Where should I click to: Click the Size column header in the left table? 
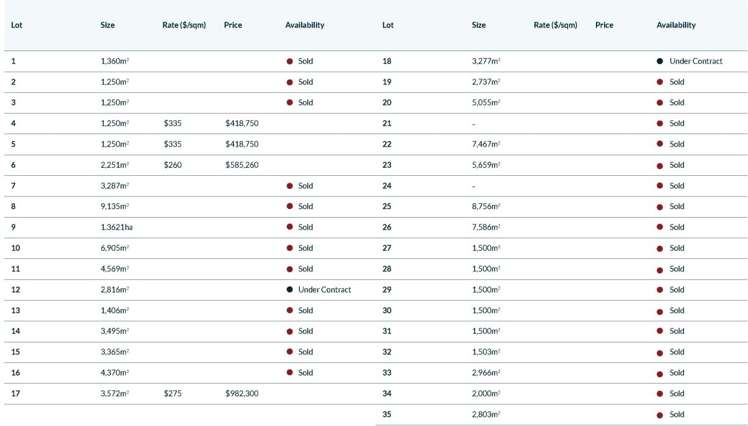coord(108,25)
